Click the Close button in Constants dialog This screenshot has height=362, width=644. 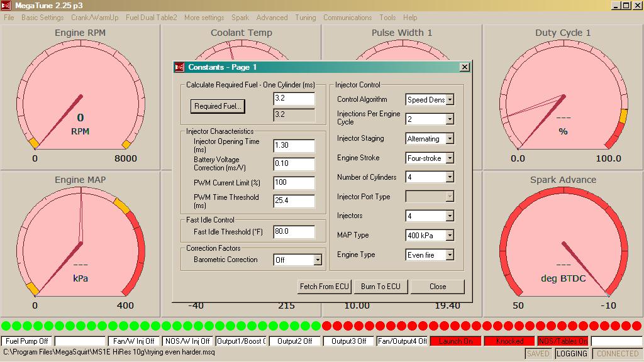[x=438, y=287]
